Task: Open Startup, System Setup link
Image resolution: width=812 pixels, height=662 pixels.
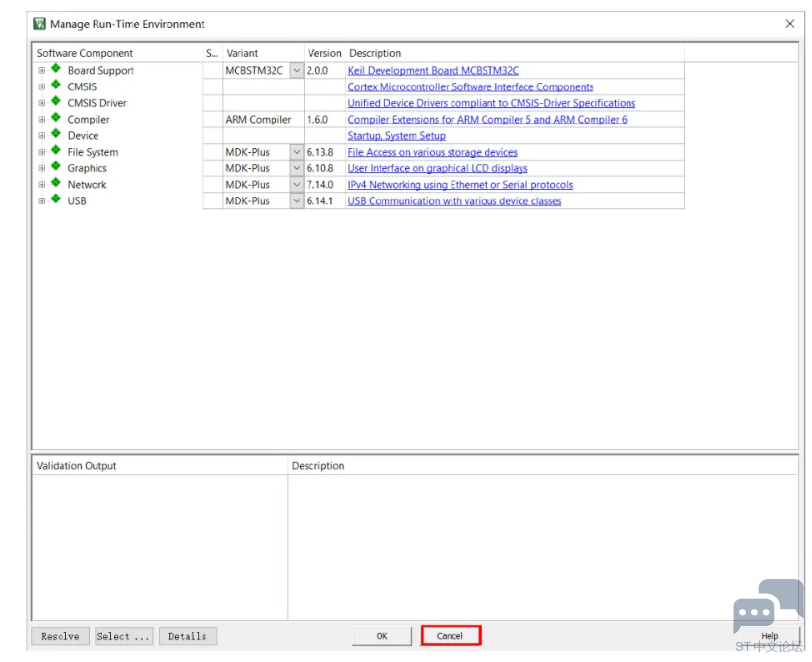Action: point(396,136)
